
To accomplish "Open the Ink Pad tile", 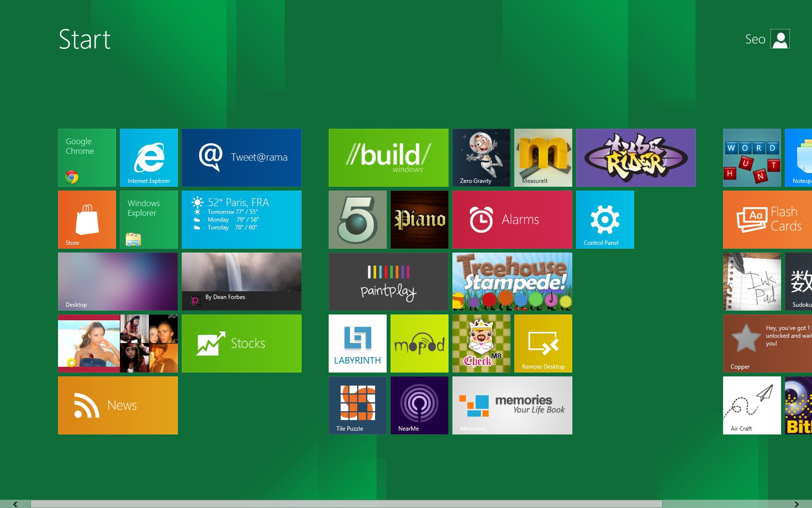I will 752,282.
